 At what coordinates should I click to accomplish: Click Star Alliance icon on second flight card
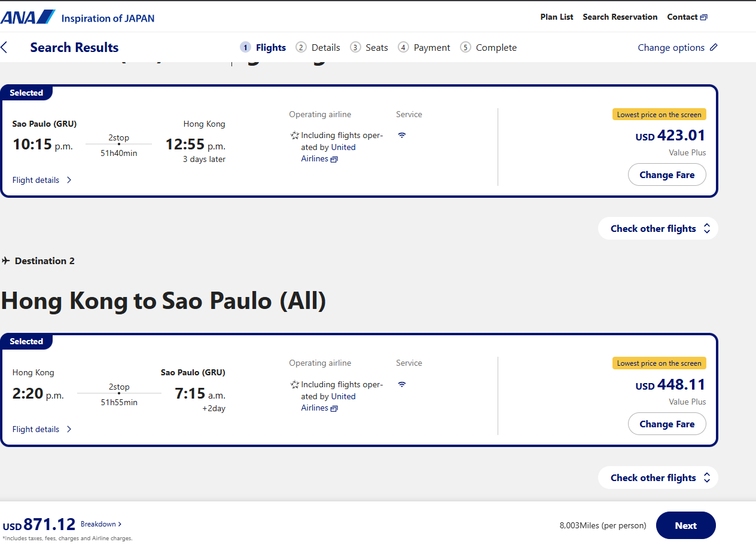295,385
